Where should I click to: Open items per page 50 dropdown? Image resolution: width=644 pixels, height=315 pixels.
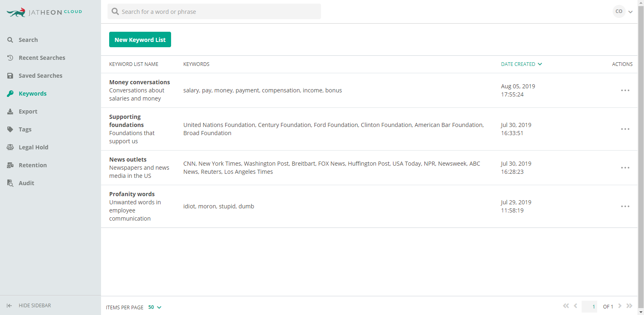pyautogui.click(x=155, y=307)
